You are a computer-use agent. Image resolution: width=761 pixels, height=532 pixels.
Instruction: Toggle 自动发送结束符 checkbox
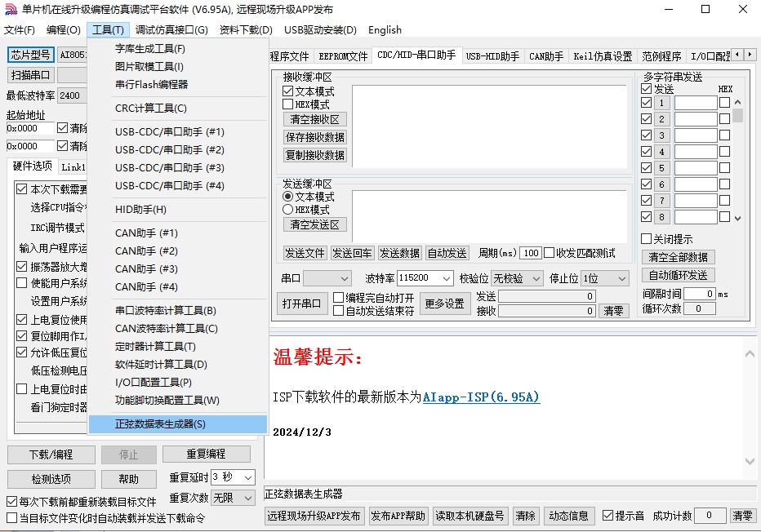click(339, 310)
